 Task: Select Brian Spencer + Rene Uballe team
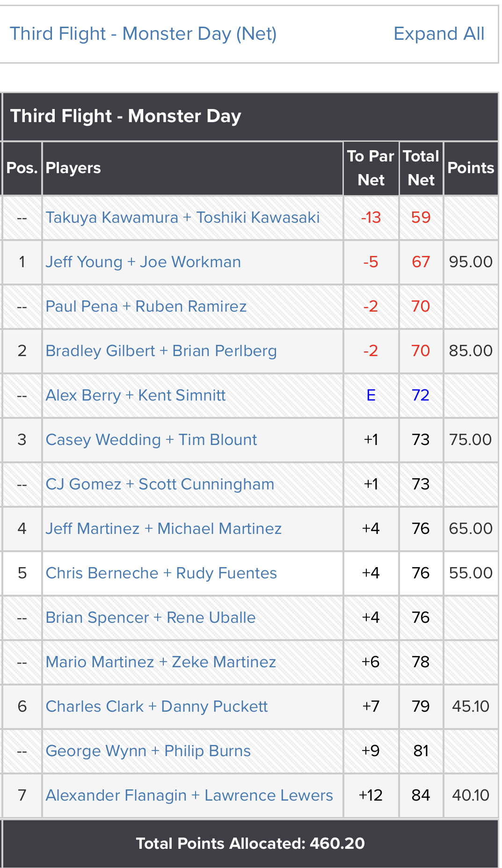click(x=151, y=618)
